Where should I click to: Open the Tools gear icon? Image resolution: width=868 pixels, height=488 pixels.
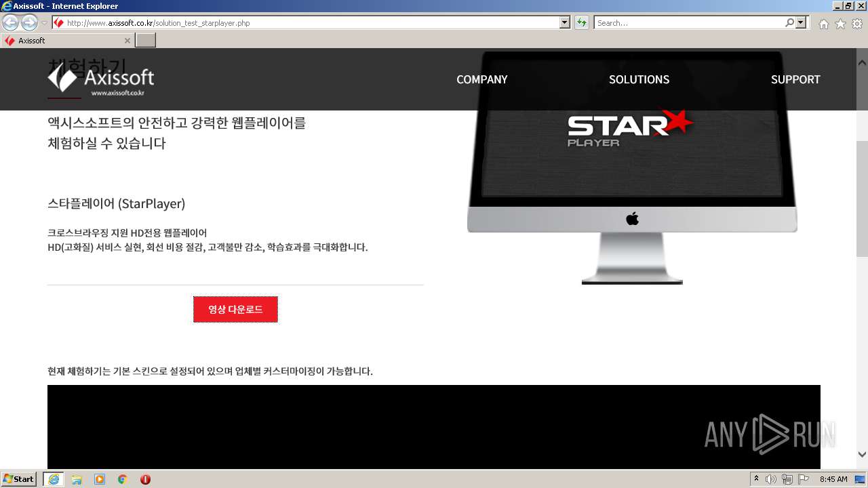[857, 24]
